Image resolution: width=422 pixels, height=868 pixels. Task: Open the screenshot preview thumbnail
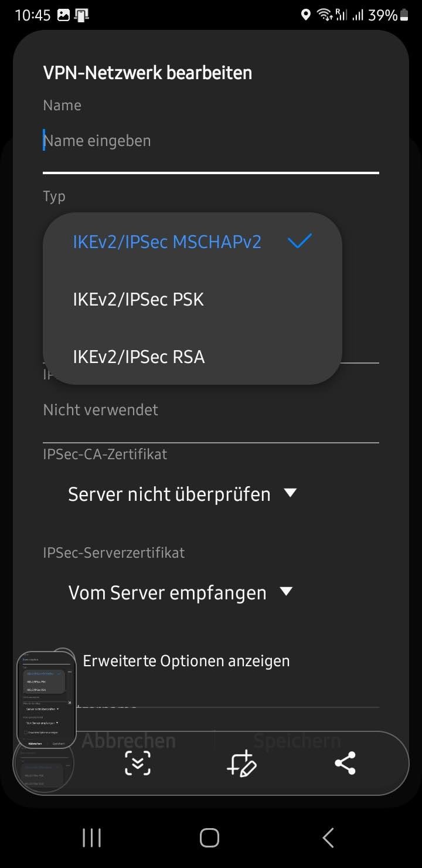point(46,700)
